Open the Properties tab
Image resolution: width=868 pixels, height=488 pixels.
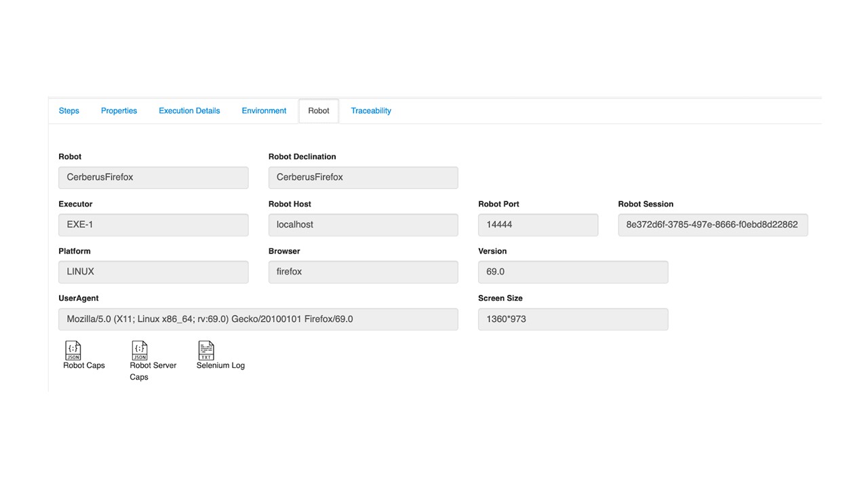click(119, 111)
